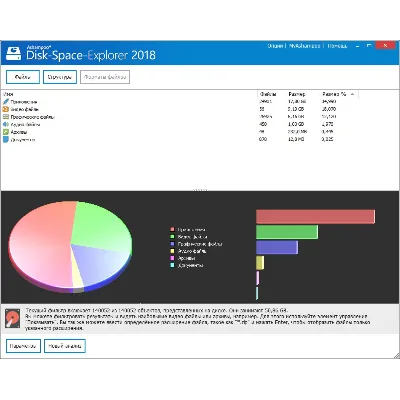400x400 pixels.
Task: Click the hard drive icon in info panel
Action: [x=12, y=319]
